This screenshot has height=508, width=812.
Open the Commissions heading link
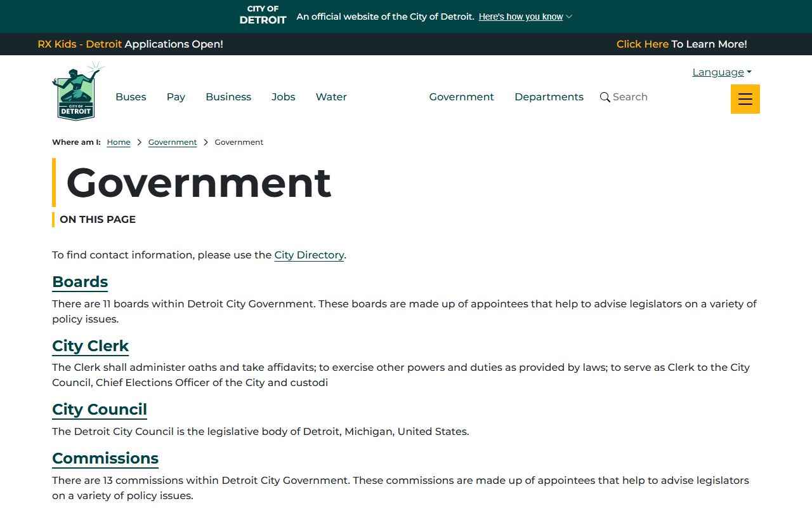point(105,458)
